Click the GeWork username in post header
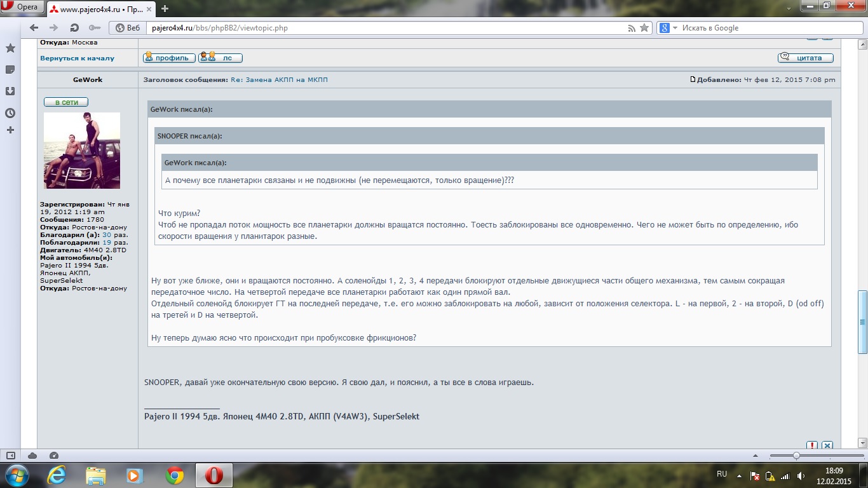This screenshot has height=488, width=868. pyautogui.click(x=88, y=79)
